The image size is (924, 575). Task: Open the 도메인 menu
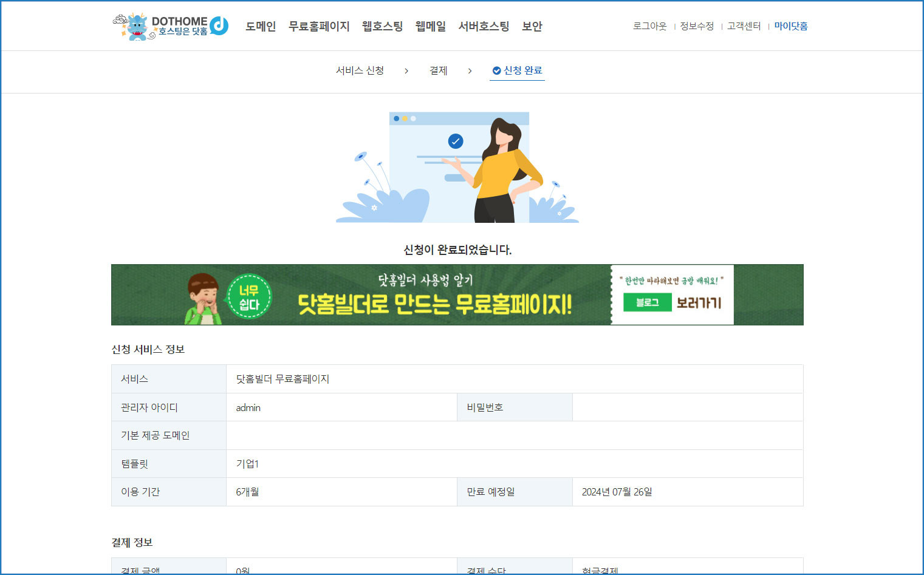[x=261, y=26]
